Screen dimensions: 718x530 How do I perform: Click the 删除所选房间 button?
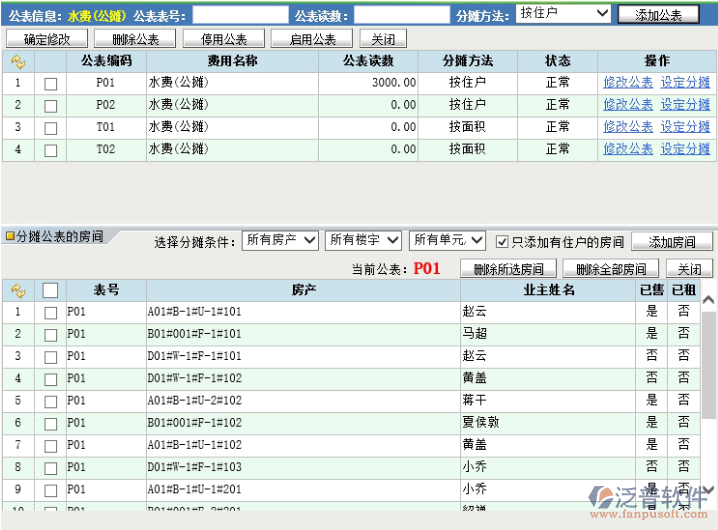tap(508, 269)
